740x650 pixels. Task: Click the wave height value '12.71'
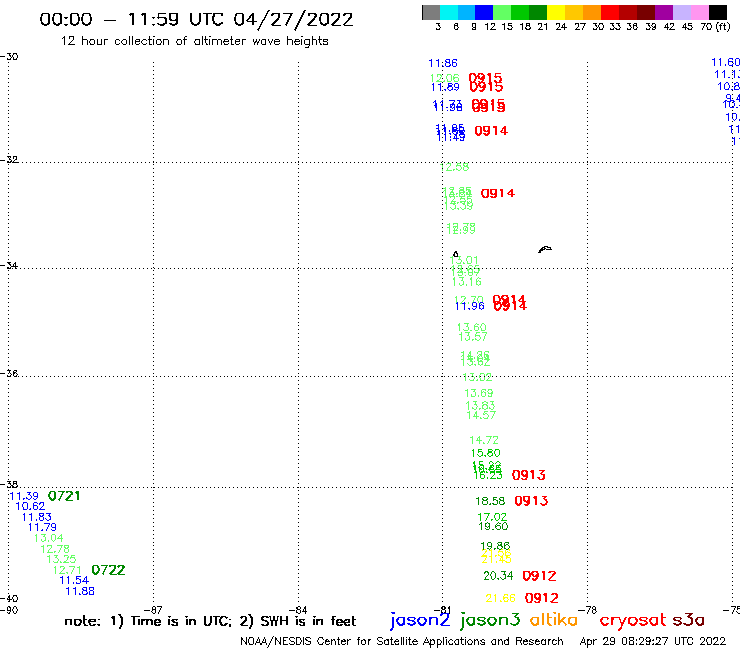67,570
